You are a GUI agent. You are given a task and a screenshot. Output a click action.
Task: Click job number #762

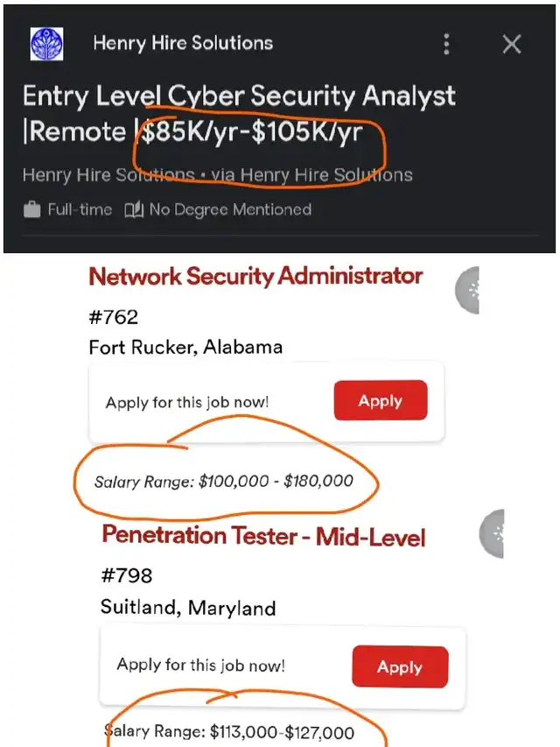pos(114,317)
